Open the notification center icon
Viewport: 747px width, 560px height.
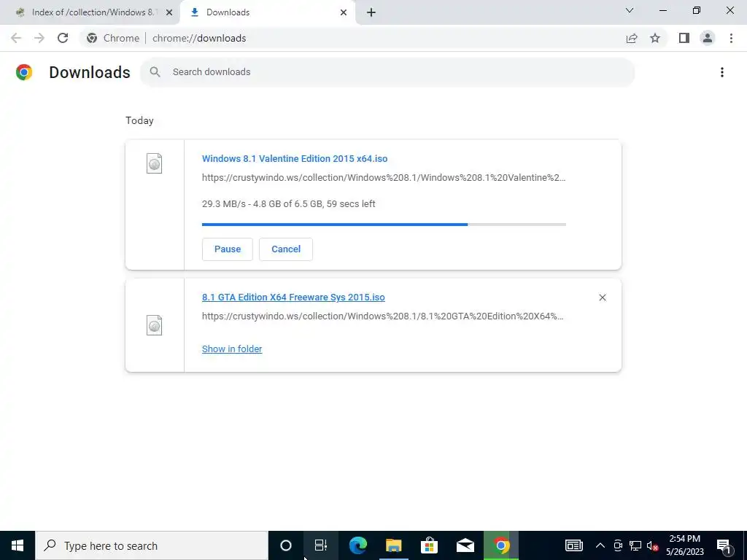point(724,545)
